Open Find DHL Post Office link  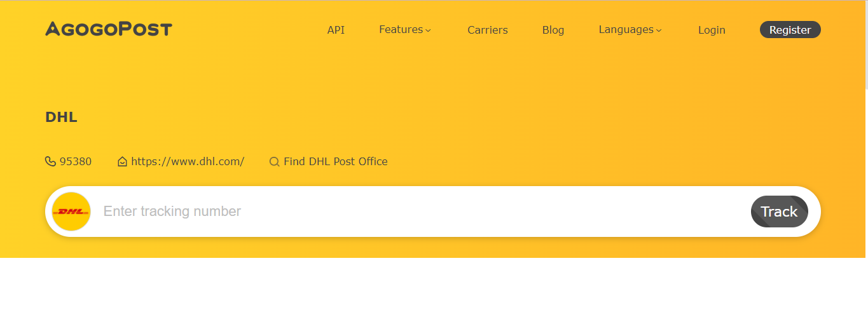(336, 161)
